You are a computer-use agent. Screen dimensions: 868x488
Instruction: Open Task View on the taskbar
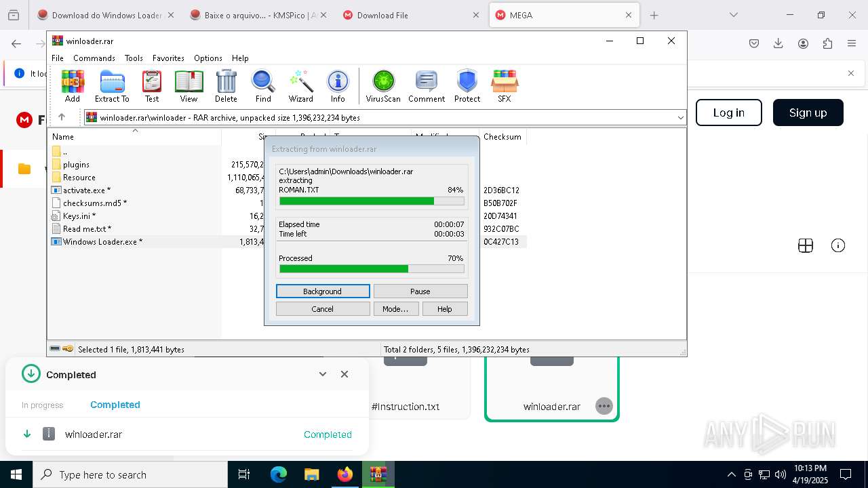pos(244,474)
